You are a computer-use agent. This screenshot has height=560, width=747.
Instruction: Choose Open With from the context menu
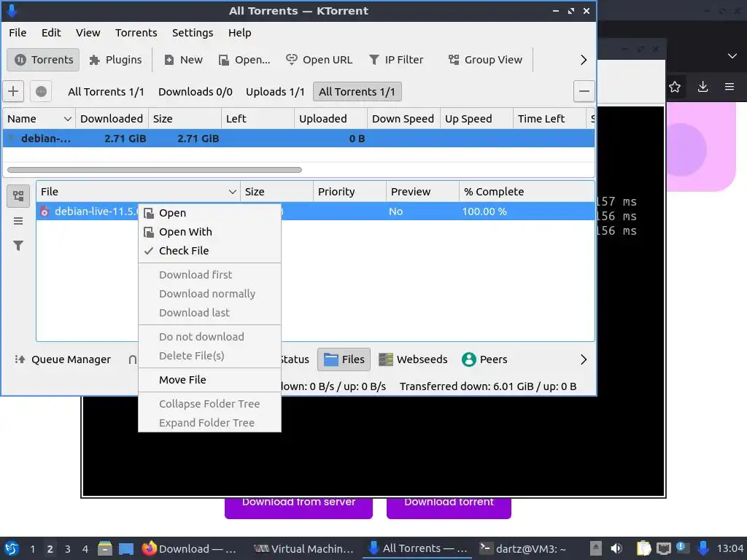tap(209, 232)
